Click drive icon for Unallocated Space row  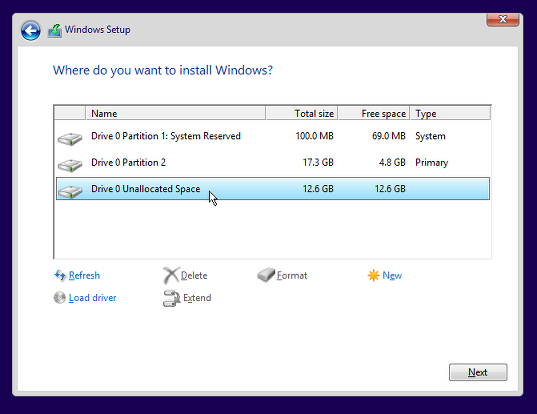pos(70,191)
